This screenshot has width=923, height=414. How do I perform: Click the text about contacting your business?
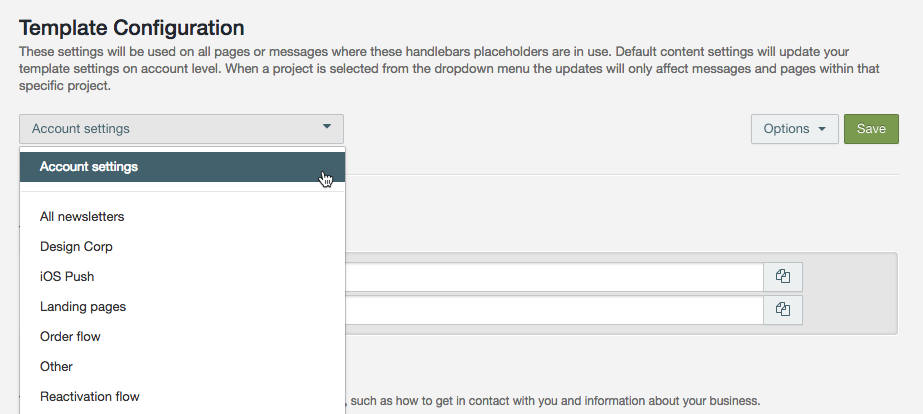point(553,401)
